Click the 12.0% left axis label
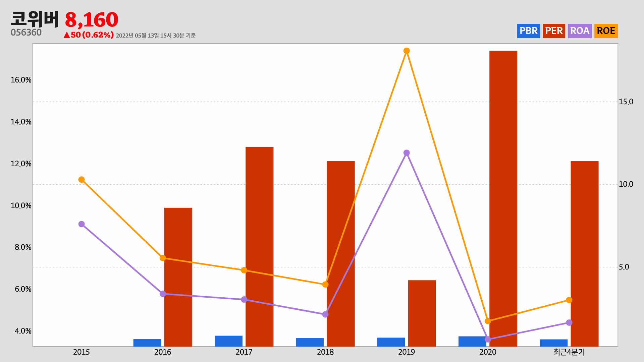644x362 pixels. (x=21, y=164)
